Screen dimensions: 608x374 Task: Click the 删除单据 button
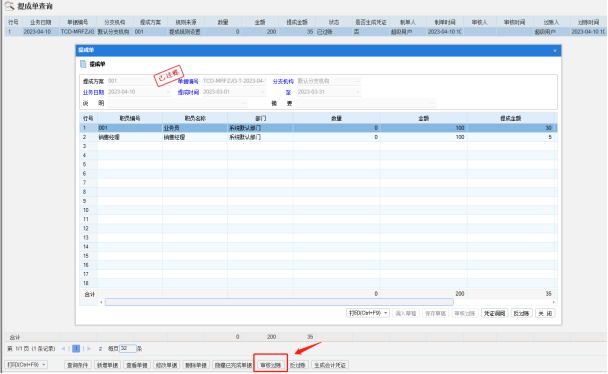[x=196, y=365]
